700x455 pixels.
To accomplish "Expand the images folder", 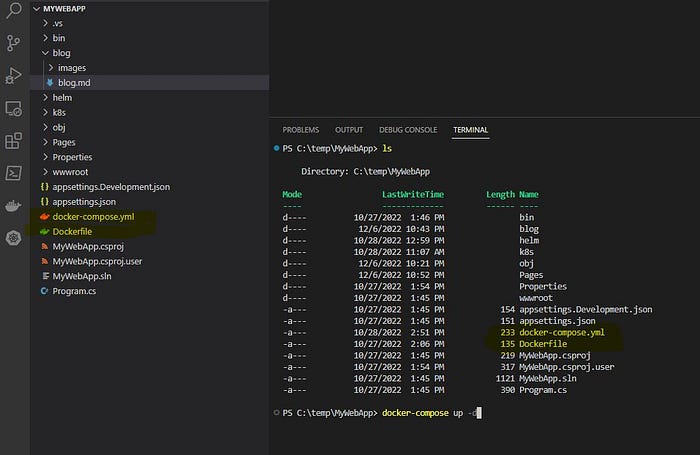I will [51, 67].
